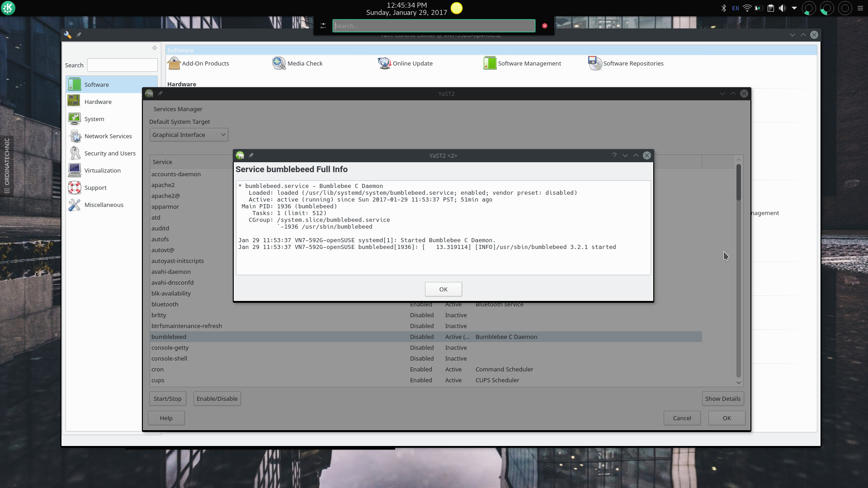Image resolution: width=868 pixels, height=488 pixels.
Task: Select autoyast-initscripts service row
Action: [x=192, y=261]
